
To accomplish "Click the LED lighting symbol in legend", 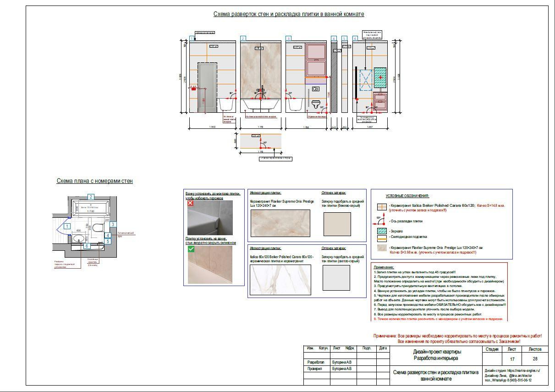I will [380, 237].
